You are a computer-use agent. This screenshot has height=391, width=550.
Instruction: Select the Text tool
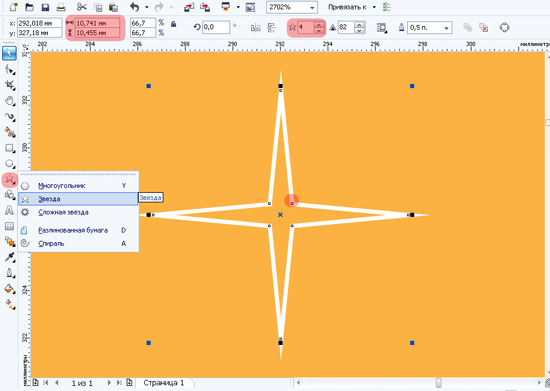pos(9,210)
